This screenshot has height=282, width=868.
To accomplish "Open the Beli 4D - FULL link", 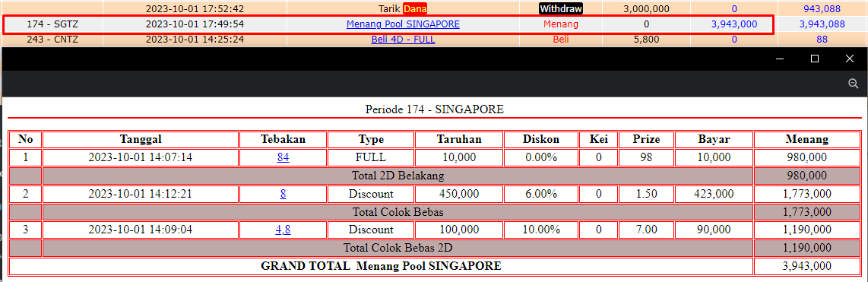I will pos(403,40).
